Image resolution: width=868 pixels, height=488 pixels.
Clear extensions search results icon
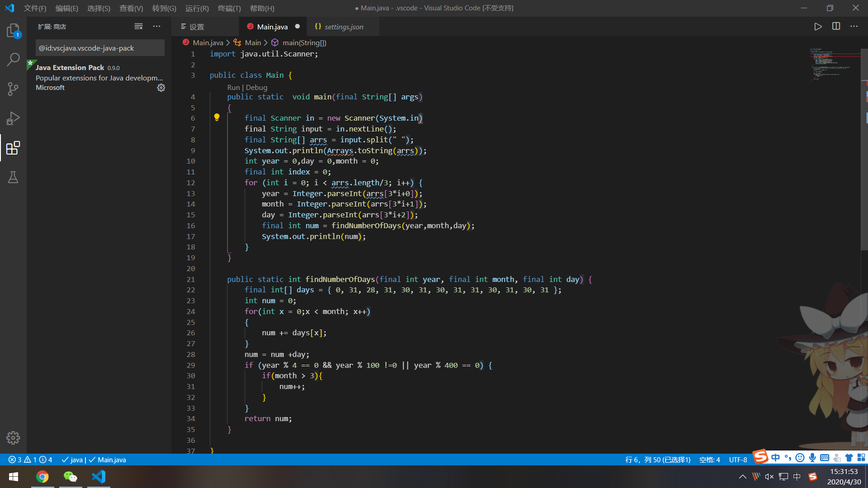pos(138,27)
